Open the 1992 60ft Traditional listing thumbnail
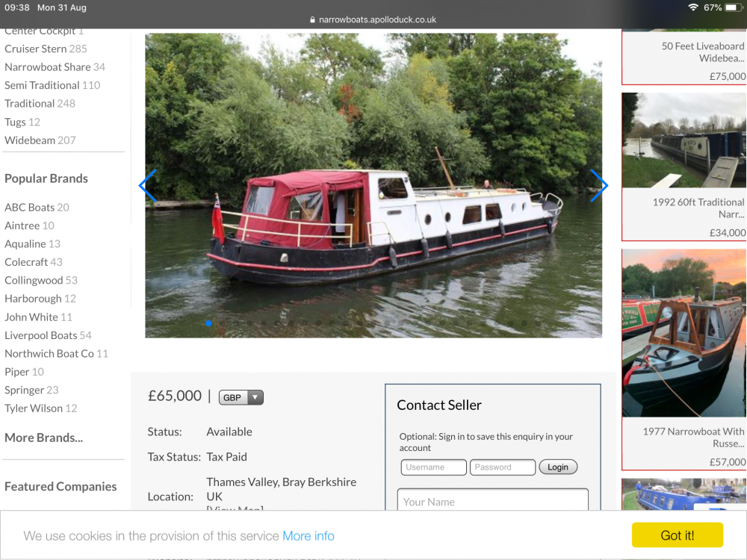Screen dimensions: 747x560 tap(684, 140)
